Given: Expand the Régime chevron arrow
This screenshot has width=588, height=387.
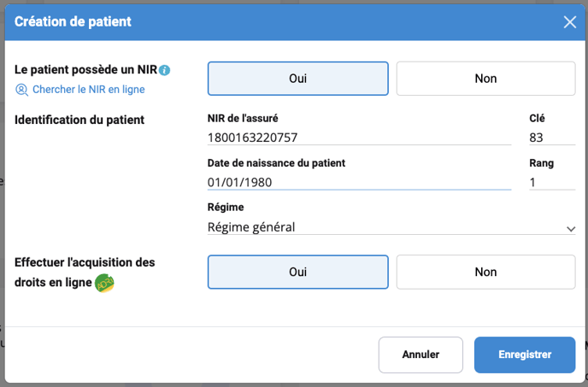Looking at the screenshot, I should [571, 228].
